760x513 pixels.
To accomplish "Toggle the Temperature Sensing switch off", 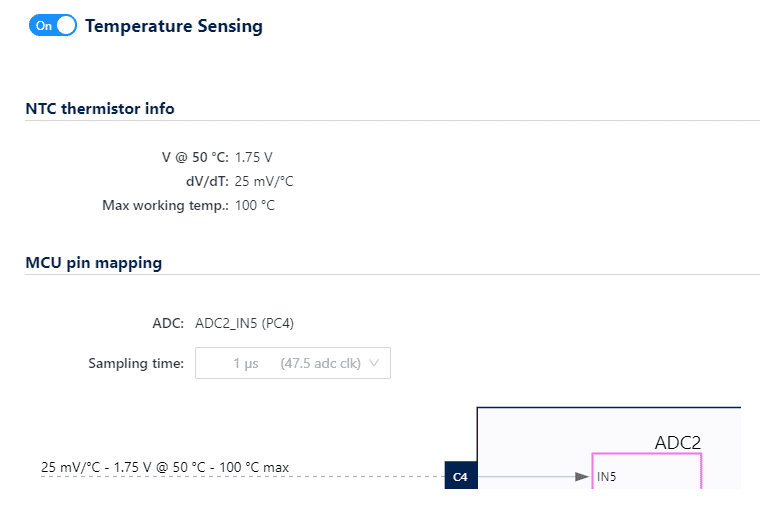I will click(53, 26).
